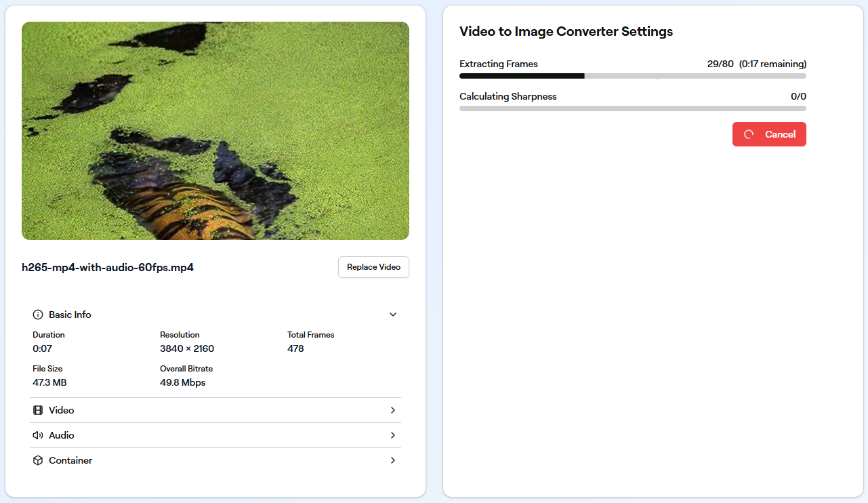Image resolution: width=868 pixels, height=503 pixels.
Task: Click the speaker icon beside Audio
Action: click(38, 435)
